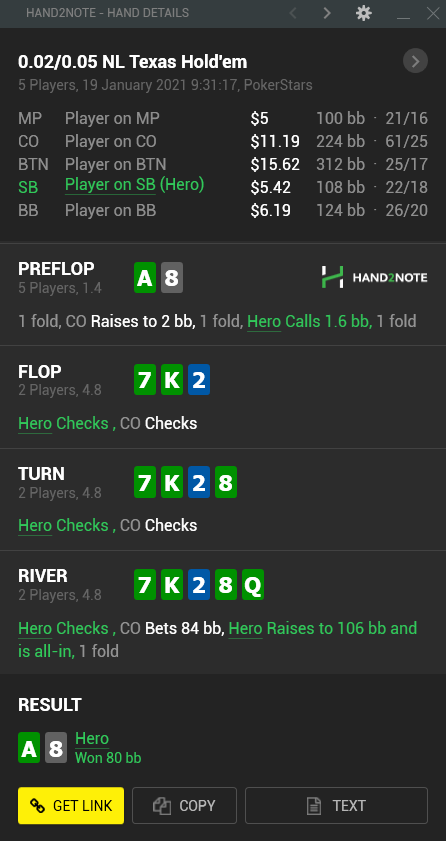
Task: Click the Hand2Note logo
Action: (375, 277)
